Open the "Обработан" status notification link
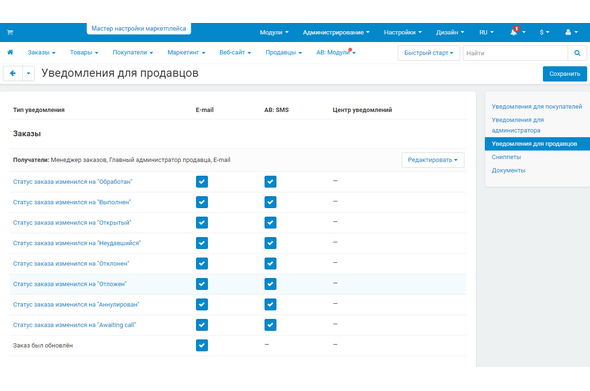 pos(73,182)
